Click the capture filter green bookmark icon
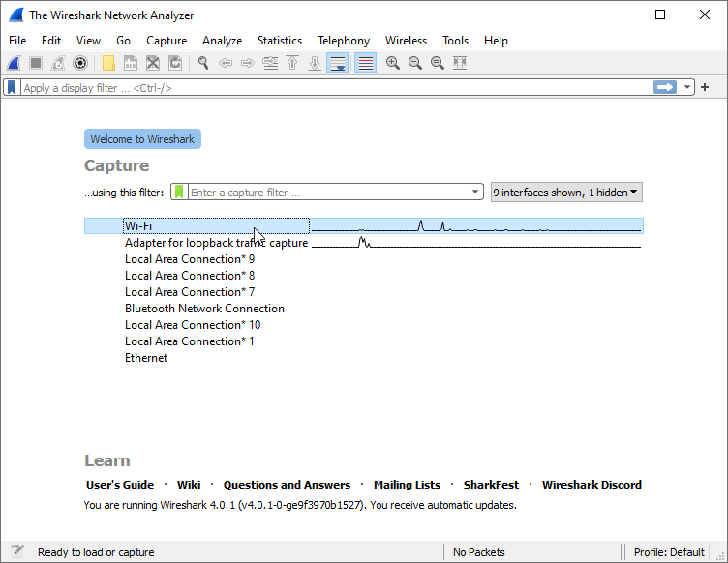Screen dimensions: 728x563 pyautogui.click(x=179, y=193)
